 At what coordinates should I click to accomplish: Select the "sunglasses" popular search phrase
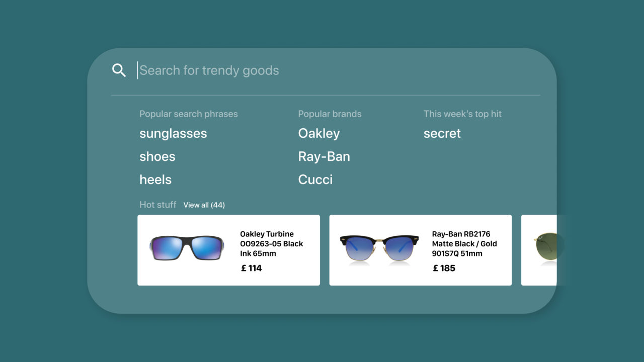click(173, 134)
